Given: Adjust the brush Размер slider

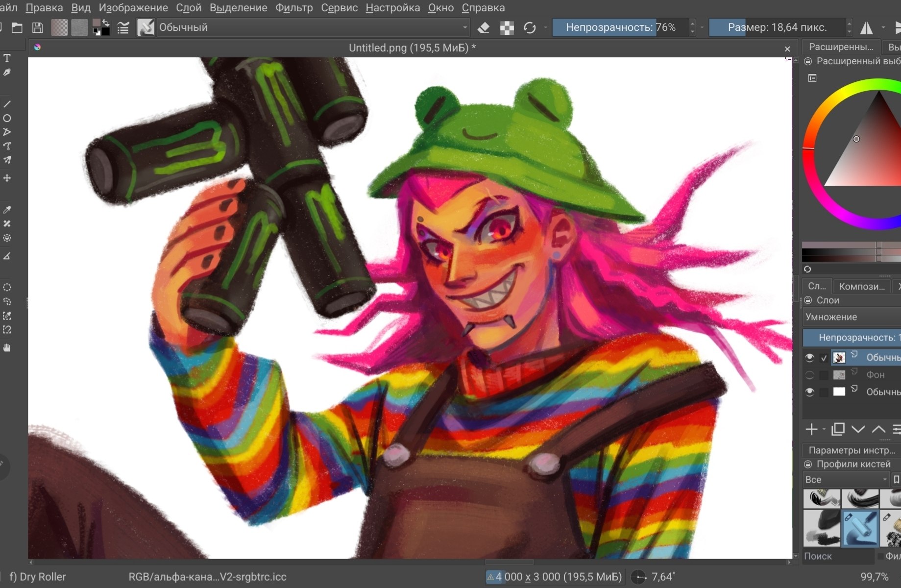Looking at the screenshot, I should tap(777, 27).
